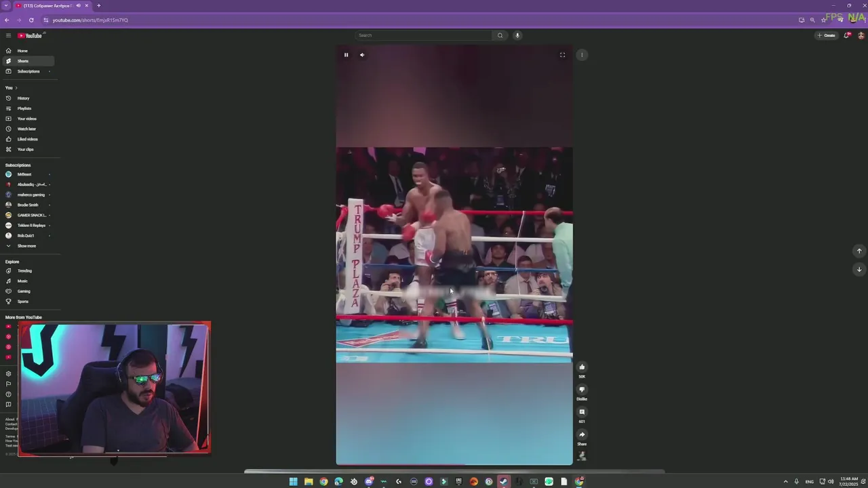Screen dimensions: 868x488
Task: Open Music under Explore
Action: 27,281
